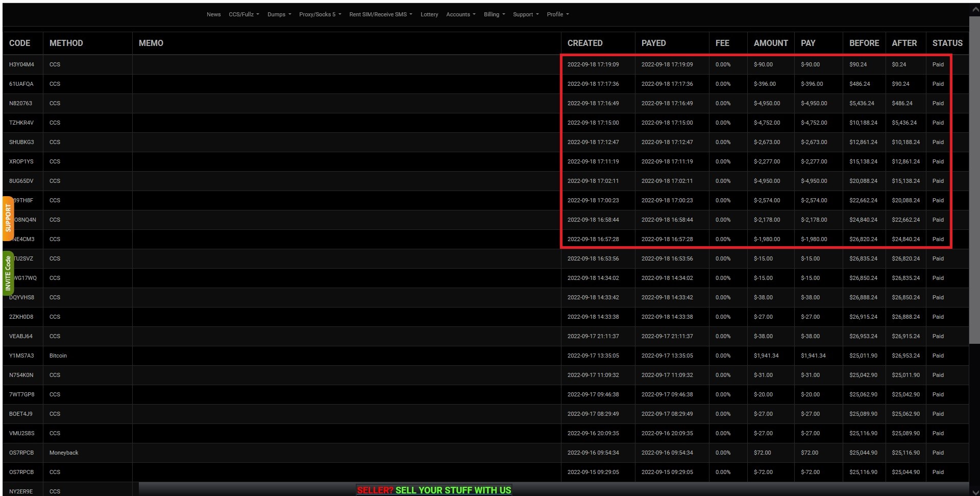
Task: Select transaction code N820763
Action: pyautogui.click(x=20, y=103)
